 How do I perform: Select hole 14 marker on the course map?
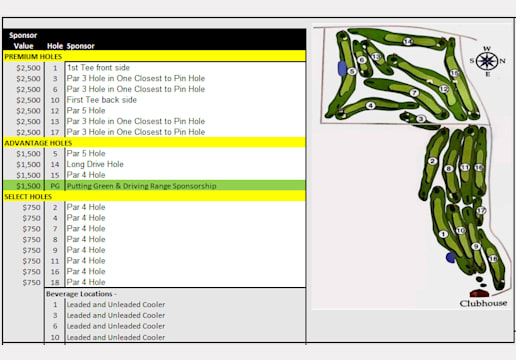(408, 41)
